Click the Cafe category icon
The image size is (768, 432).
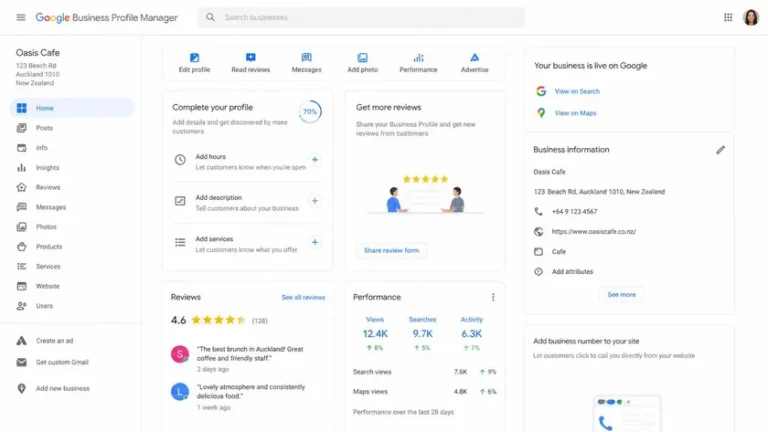click(538, 252)
